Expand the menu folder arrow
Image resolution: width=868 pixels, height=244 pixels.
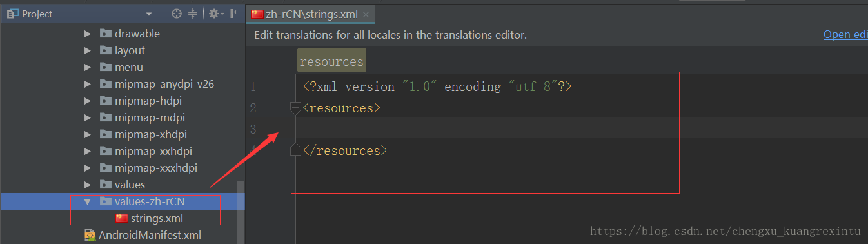(x=88, y=67)
